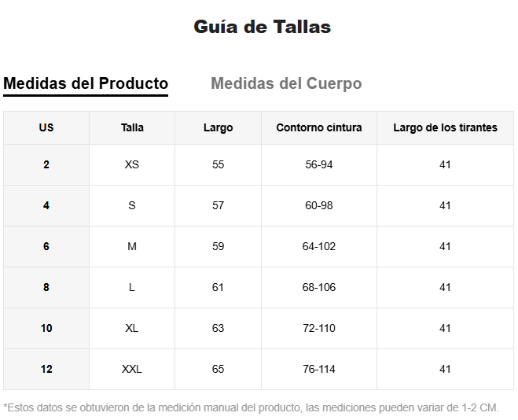This screenshot has width=518, height=420.
Task: Click the Contorno cintura column header
Action: [319, 127]
